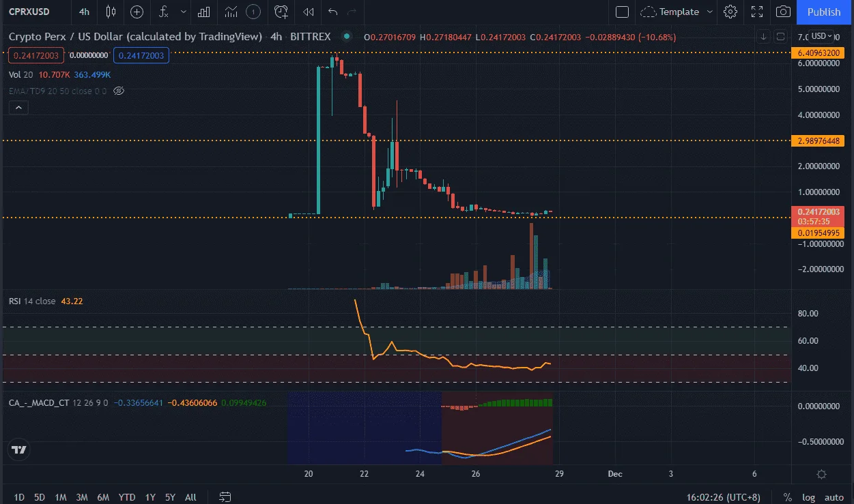Click the spread value 0.00000000
Image resolution: width=854 pixels, height=504 pixels.
point(89,55)
